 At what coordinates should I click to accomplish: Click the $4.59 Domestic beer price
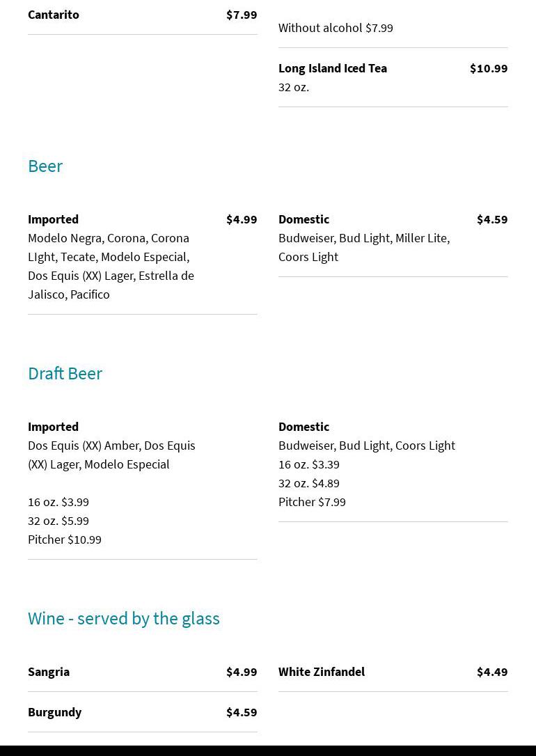(491, 219)
